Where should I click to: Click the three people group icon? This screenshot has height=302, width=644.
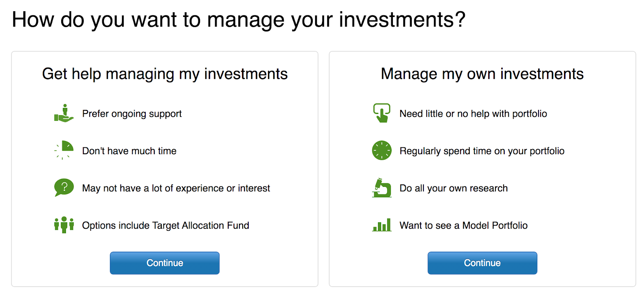coord(64,225)
